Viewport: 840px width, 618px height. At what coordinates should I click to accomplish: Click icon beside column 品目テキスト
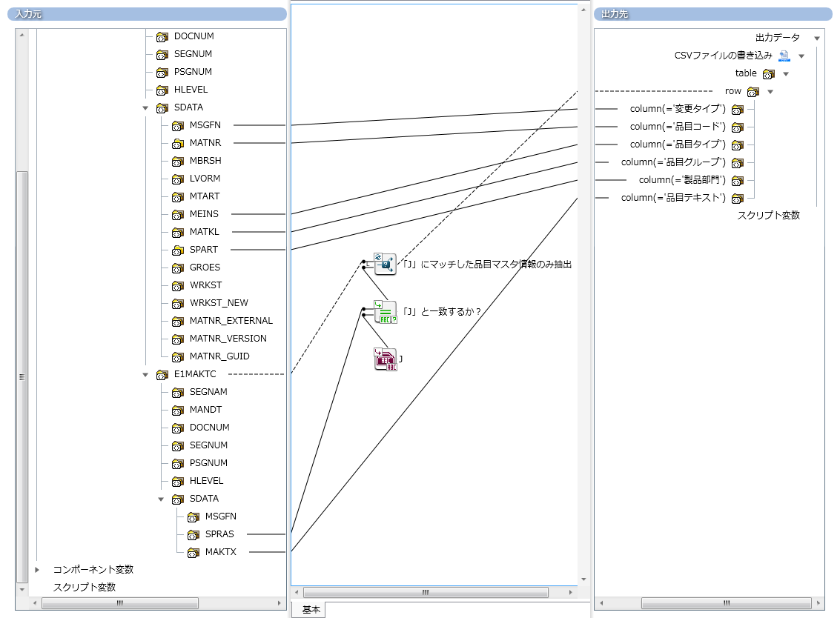737,198
